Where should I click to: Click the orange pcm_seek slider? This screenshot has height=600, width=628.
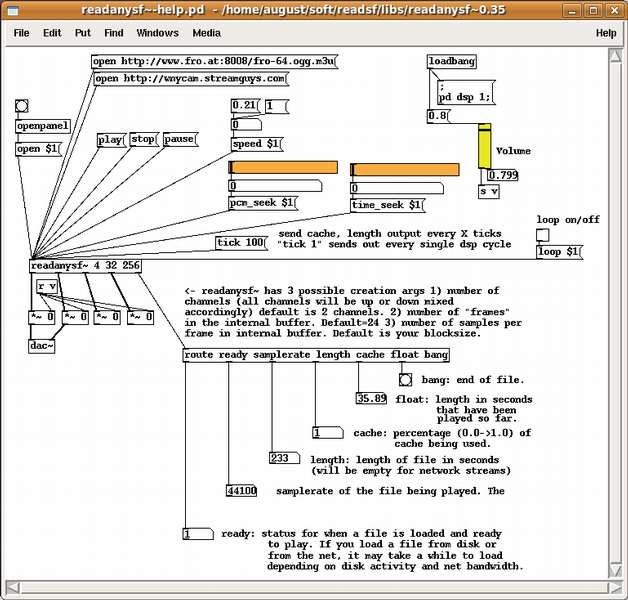pyautogui.click(x=283, y=167)
